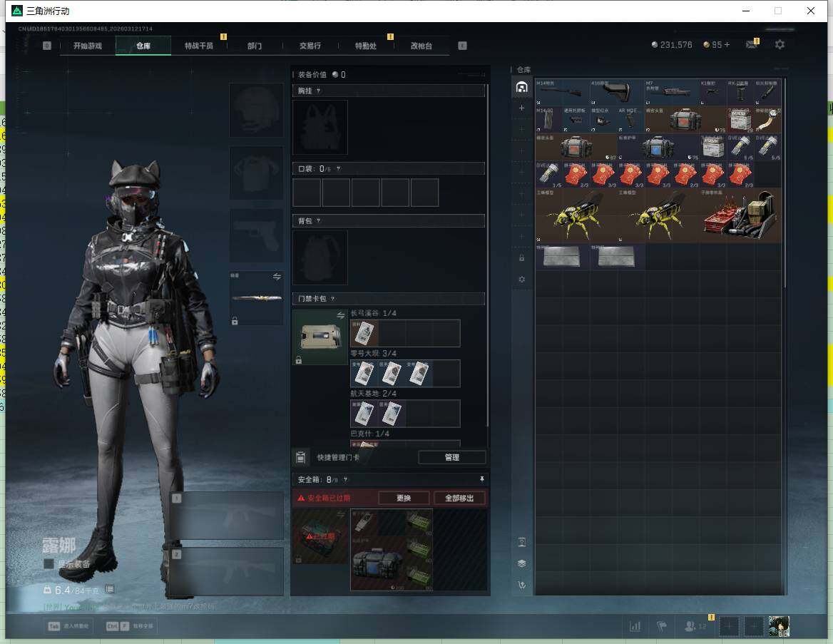Select the first metal plate item
Viewport: 833px width, 644px height.
pos(563,257)
